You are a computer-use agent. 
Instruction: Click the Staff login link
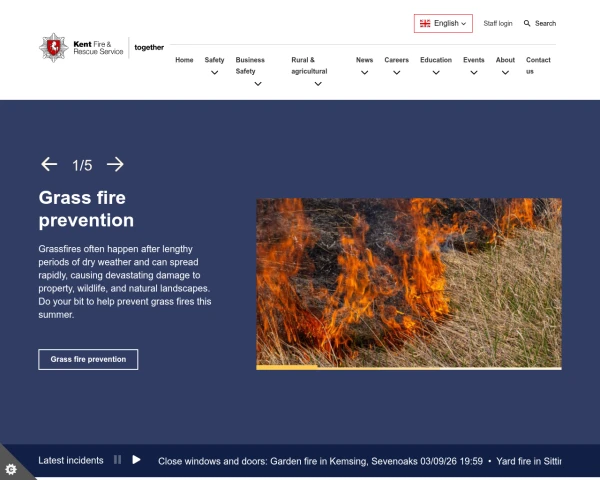click(498, 23)
